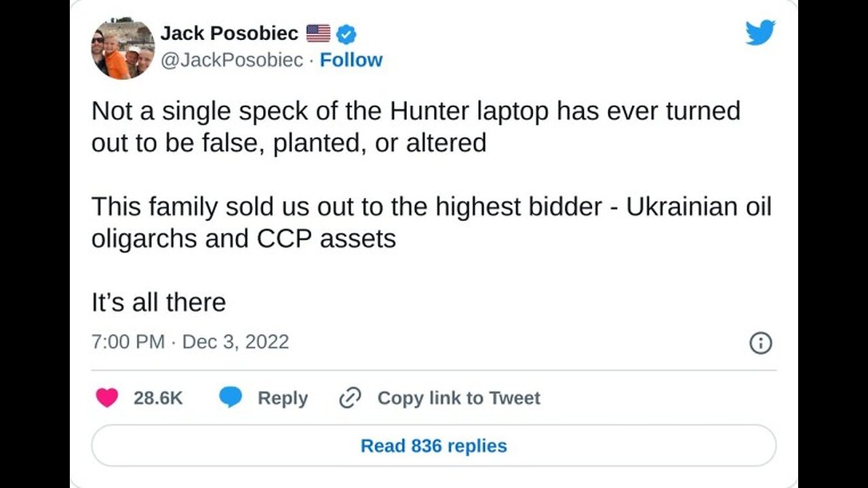Click the Jack Posobiec display name
Screen dimensions: 868x488
229,33
